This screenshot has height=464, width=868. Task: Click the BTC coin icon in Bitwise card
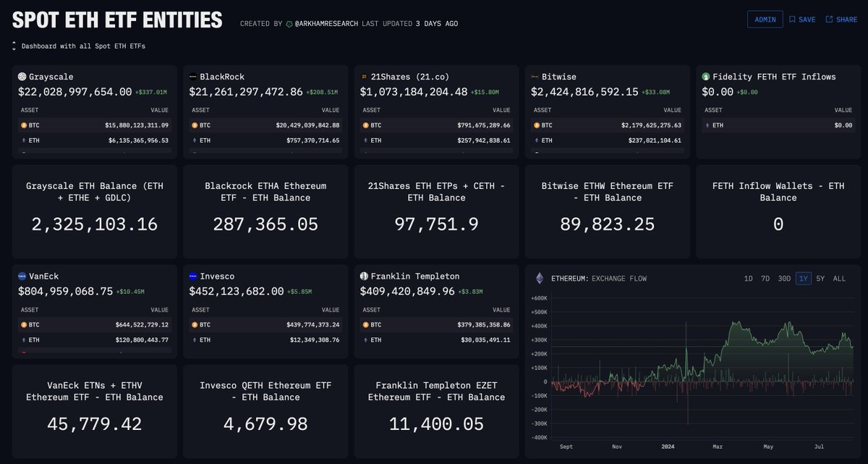(x=537, y=125)
